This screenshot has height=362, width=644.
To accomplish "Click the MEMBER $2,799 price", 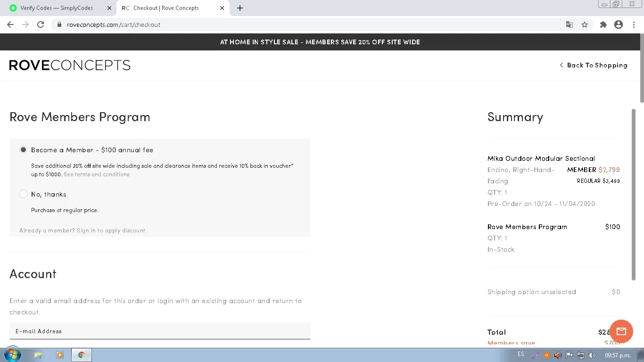I will [593, 170].
